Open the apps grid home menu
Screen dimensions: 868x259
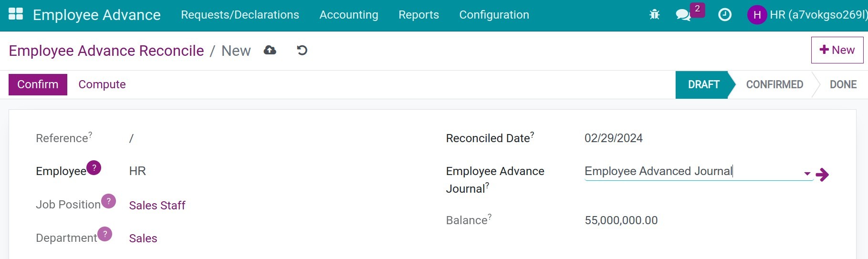(x=16, y=14)
